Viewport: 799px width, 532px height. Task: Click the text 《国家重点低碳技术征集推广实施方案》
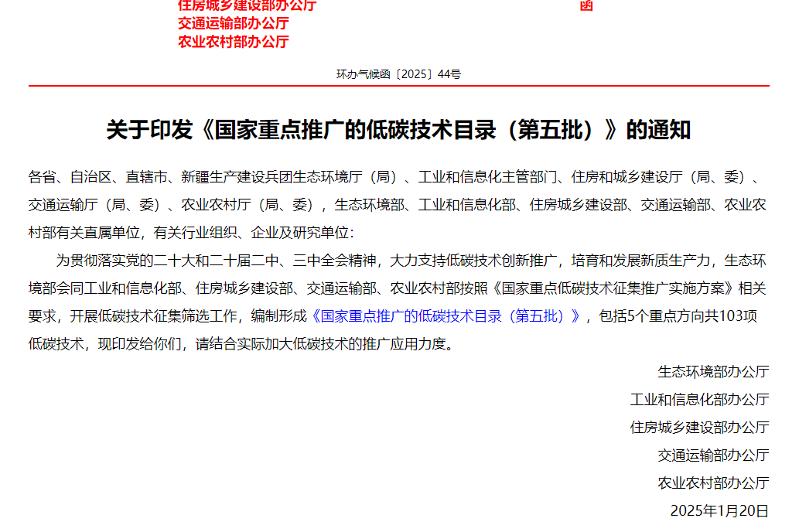(x=613, y=288)
